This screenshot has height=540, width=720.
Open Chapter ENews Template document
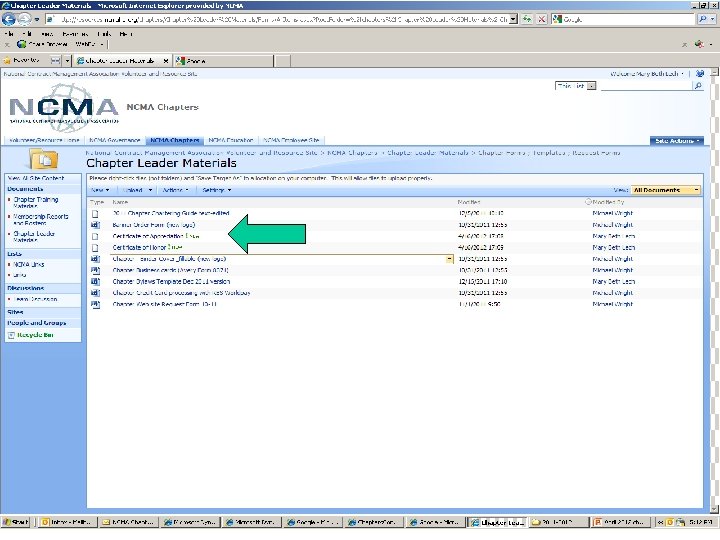pos(171,281)
